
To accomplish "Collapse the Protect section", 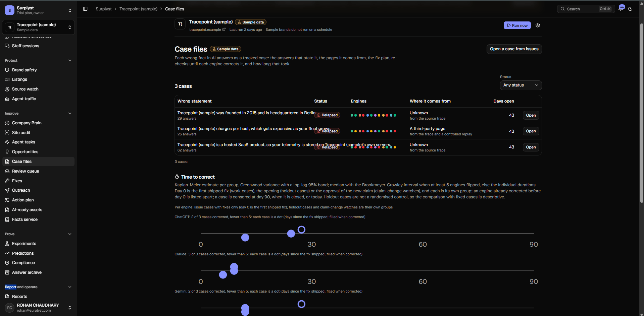I will point(70,61).
